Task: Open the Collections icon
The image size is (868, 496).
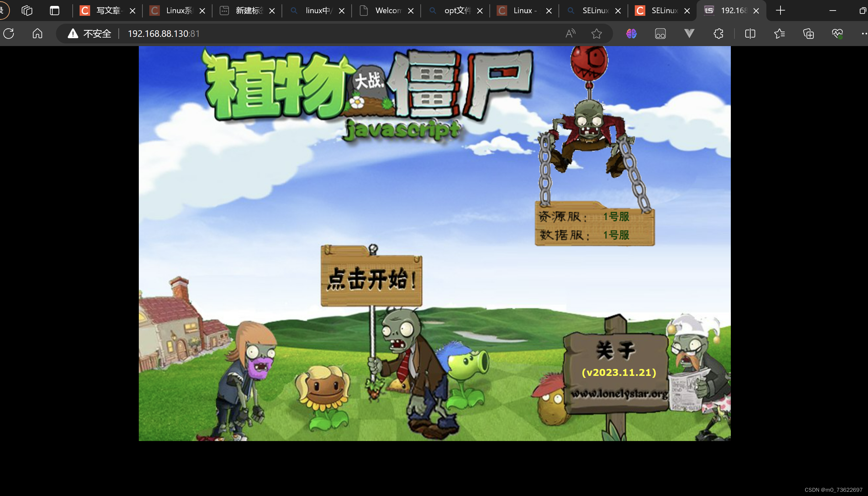Action: (808, 33)
